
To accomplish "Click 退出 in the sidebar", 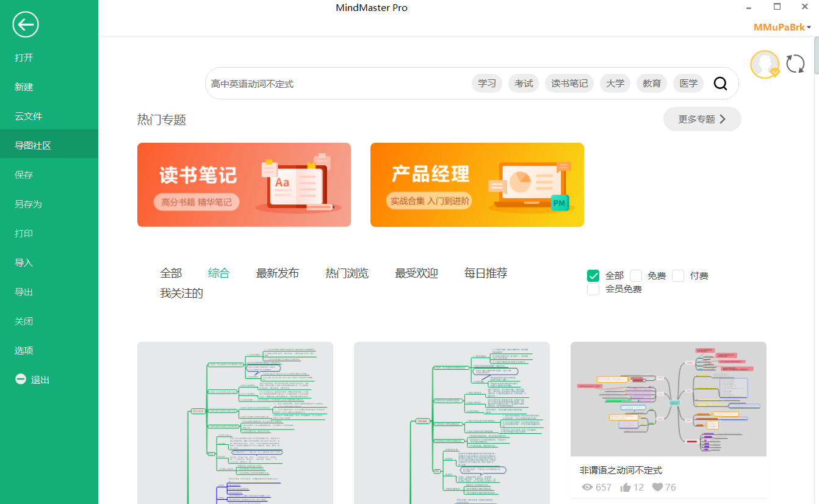I will (x=40, y=380).
